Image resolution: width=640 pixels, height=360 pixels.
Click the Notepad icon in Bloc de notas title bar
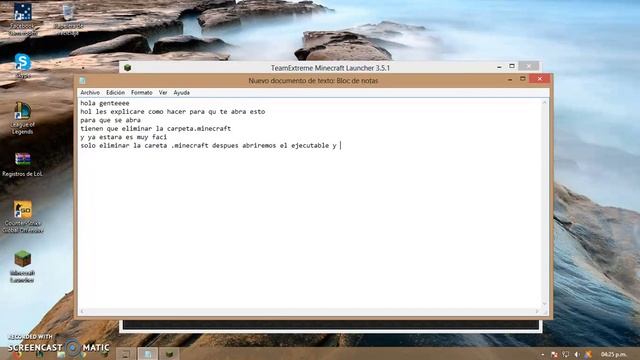[82, 80]
